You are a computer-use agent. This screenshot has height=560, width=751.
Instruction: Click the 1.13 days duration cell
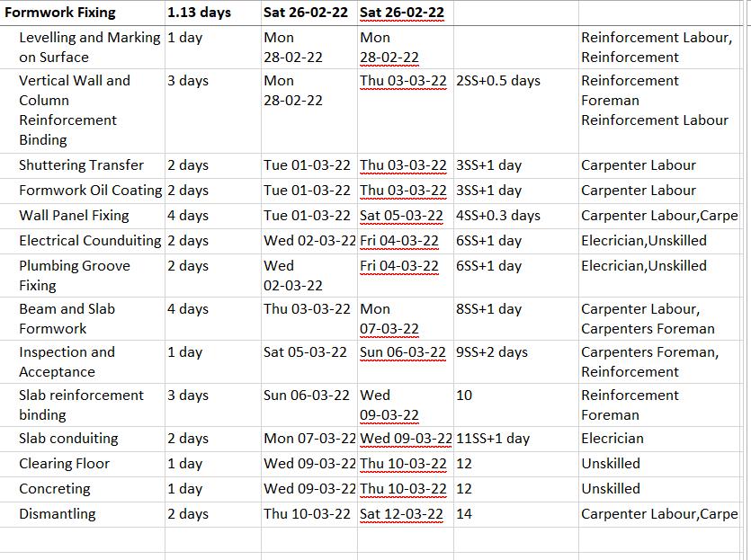click(x=199, y=13)
